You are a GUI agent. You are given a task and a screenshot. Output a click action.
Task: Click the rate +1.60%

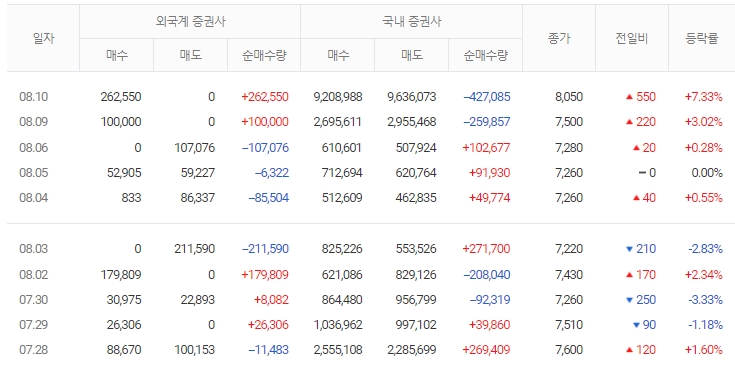[704, 350]
